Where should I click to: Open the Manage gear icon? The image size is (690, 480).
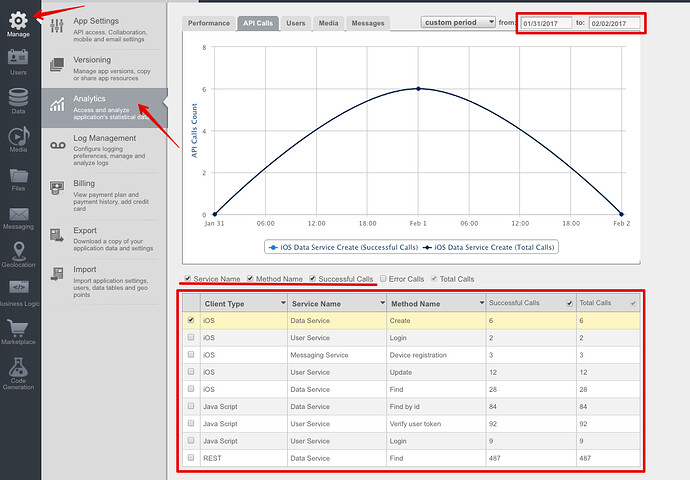pos(18,20)
